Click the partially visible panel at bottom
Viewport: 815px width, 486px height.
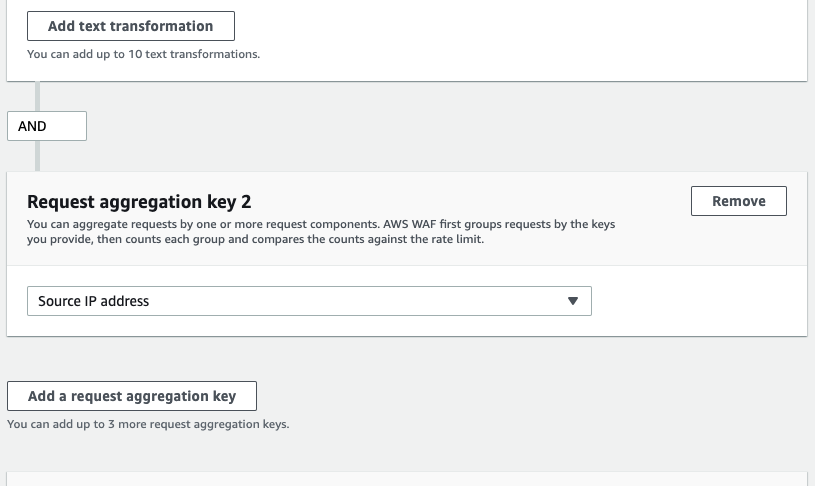[407, 479]
